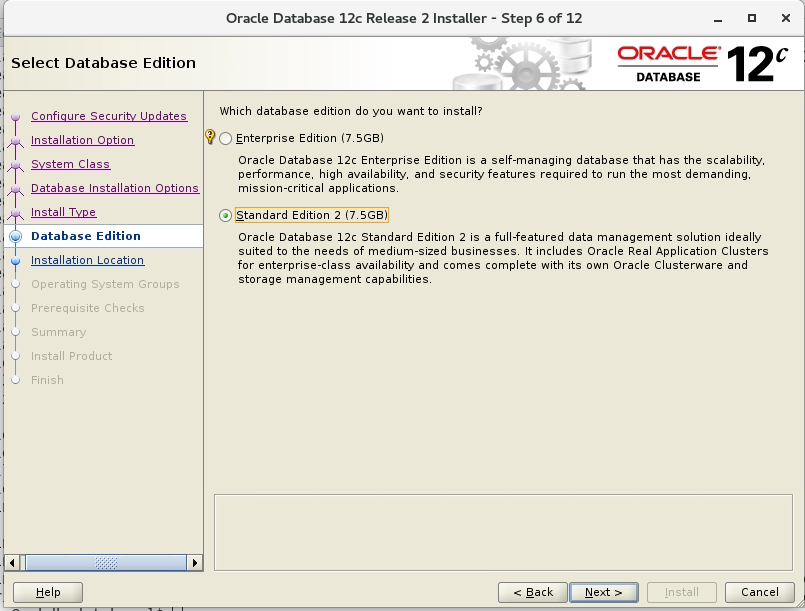Click the Install Type step marker icon
The height and width of the screenshot is (611, 805).
16,213
